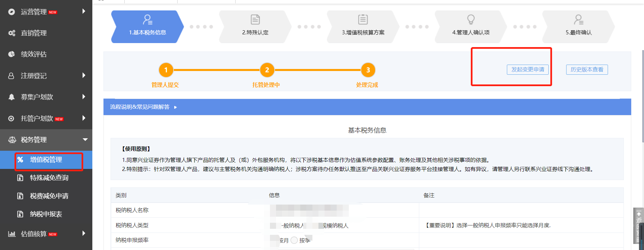Click the person icon in step 1.基本税务信息
The height and width of the screenshot is (250, 644).
148,20
